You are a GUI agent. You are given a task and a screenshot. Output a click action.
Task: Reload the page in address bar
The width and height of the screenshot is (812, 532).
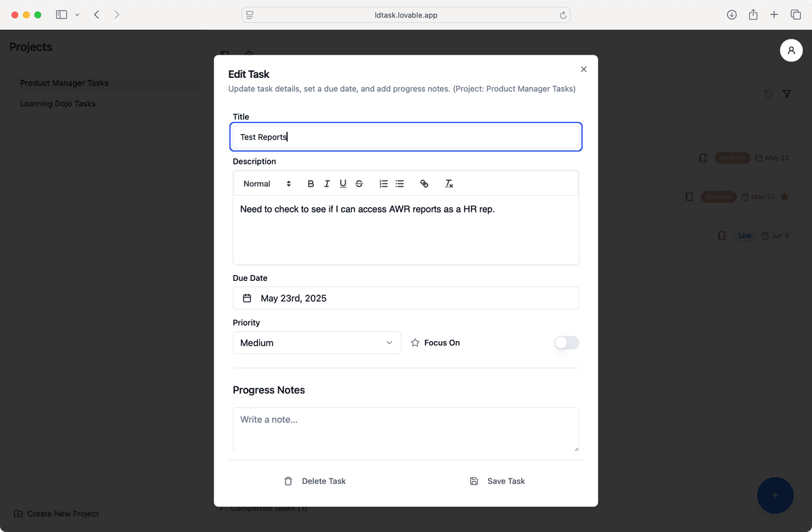click(x=563, y=15)
